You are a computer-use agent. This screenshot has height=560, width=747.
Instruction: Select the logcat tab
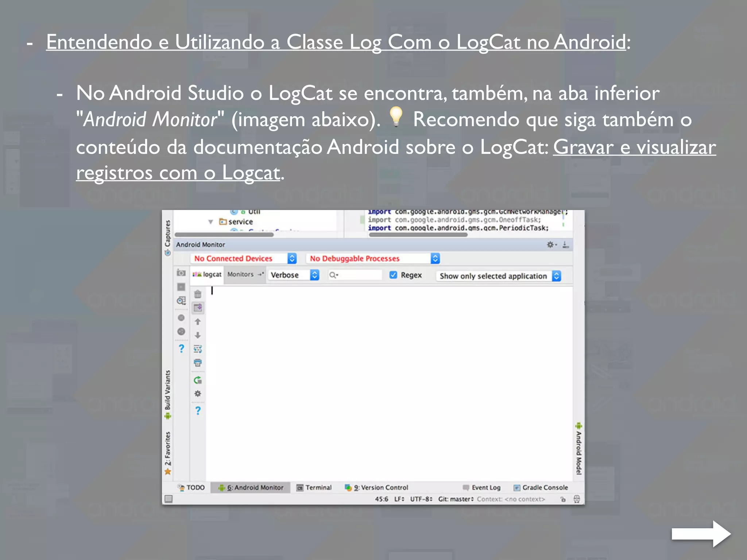point(207,275)
